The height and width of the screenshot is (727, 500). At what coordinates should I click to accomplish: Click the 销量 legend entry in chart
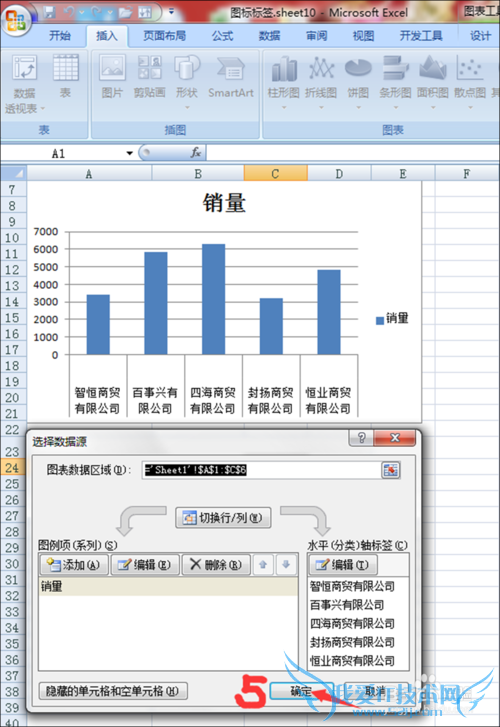(x=392, y=319)
